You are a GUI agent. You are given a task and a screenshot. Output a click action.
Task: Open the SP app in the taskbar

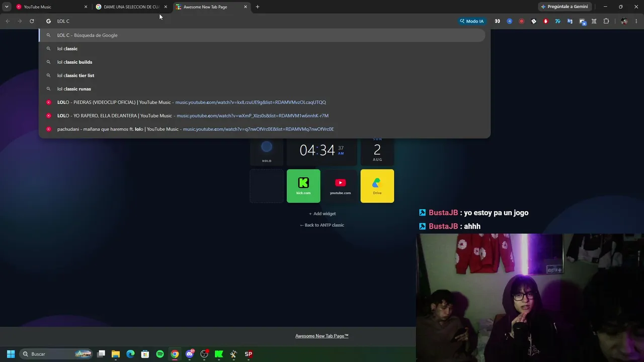pos(249,354)
